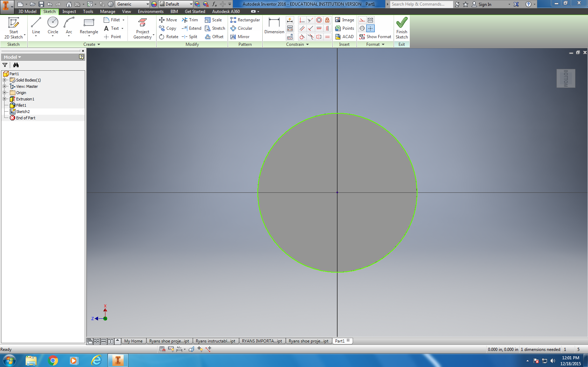The width and height of the screenshot is (588, 367).
Task: Toggle the Centerline format
Action: [x=362, y=28]
